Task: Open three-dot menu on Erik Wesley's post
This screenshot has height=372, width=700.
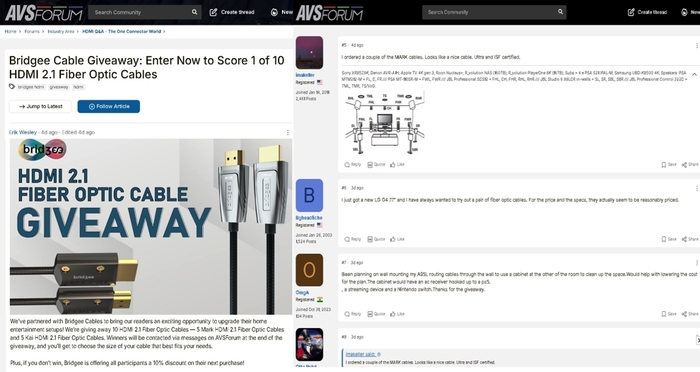Action: click(x=288, y=132)
